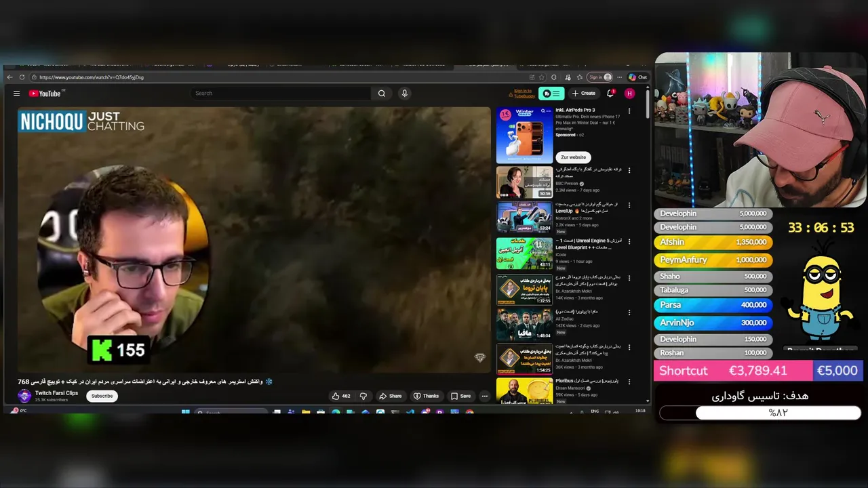The width and height of the screenshot is (868, 488).
Task: Open AirPods Pro 3 sponsored thumbnail
Action: [524, 135]
